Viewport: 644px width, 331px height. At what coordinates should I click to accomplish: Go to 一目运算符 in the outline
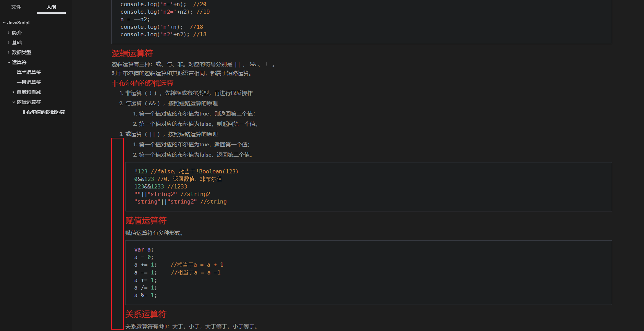click(x=29, y=82)
